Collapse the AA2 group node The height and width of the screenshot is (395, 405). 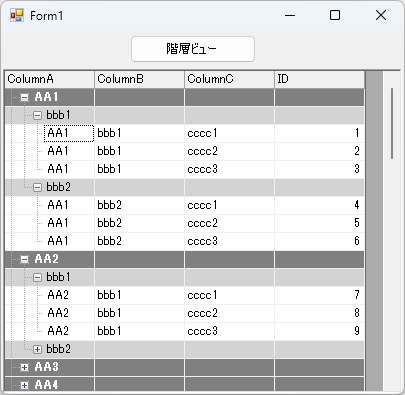pos(24,259)
